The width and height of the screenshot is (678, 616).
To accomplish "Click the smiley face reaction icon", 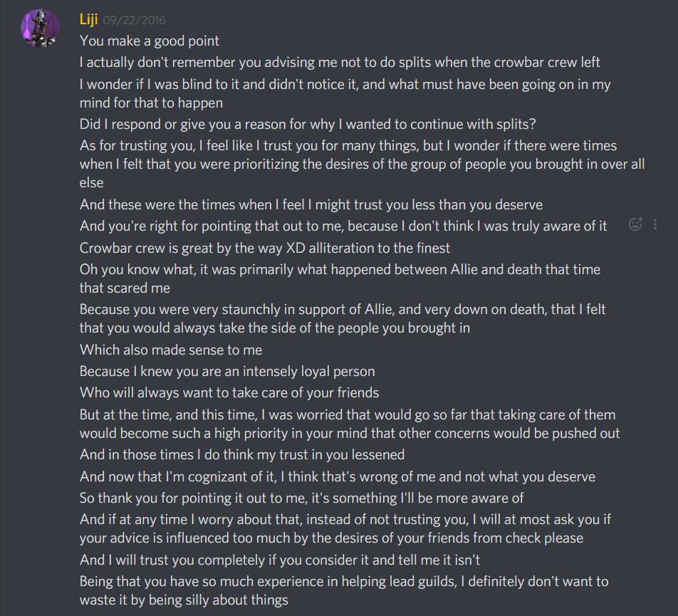I will 634,224.
